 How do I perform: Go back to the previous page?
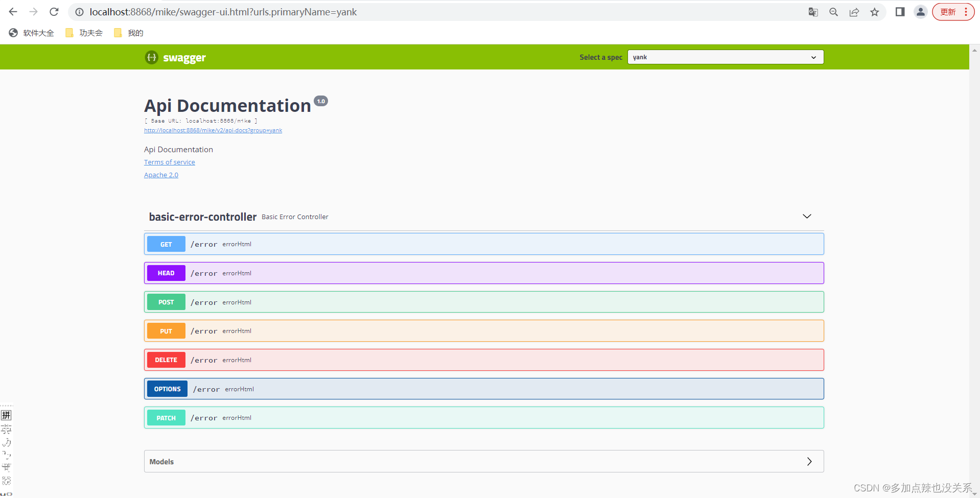pyautogui.click(x=13, y=12)
